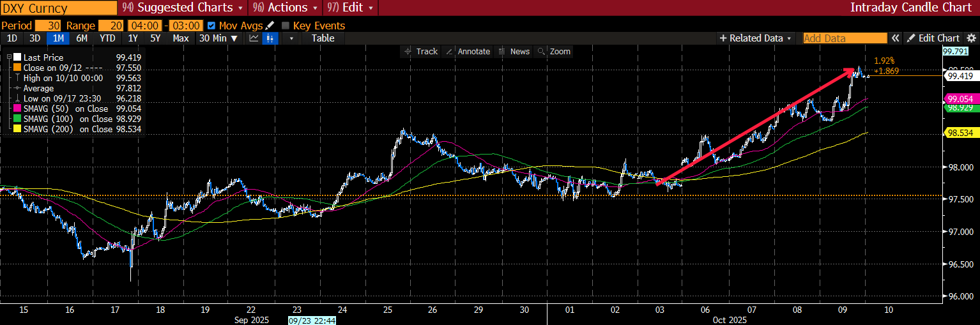This screenshot has height=325, width=980.
Task: Open the Suggested Charts menu
Action: (182, 8)
